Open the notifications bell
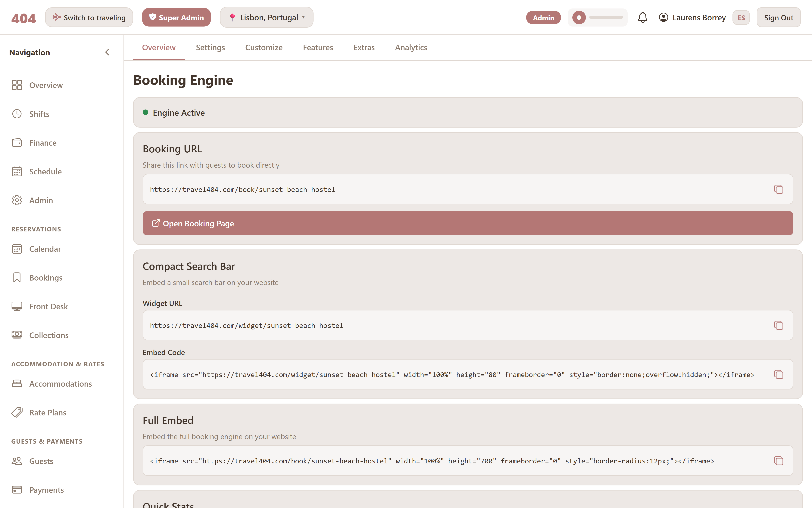812x508 pixels. pyautogui.click(x=642, y=17)
